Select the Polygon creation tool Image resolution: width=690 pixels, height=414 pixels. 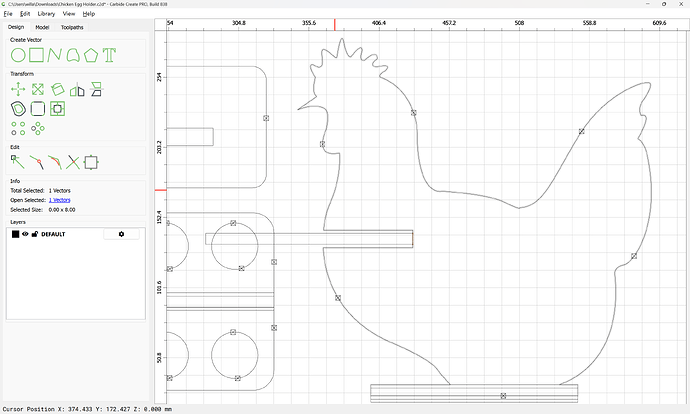91,53
